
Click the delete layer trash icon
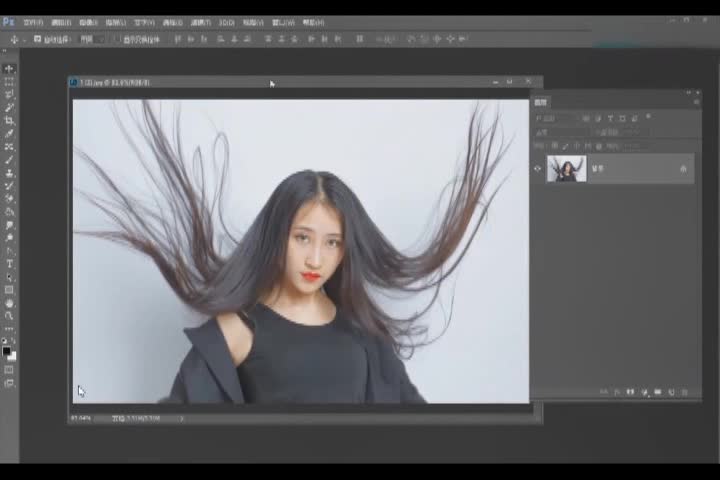[x=686, y=392]
